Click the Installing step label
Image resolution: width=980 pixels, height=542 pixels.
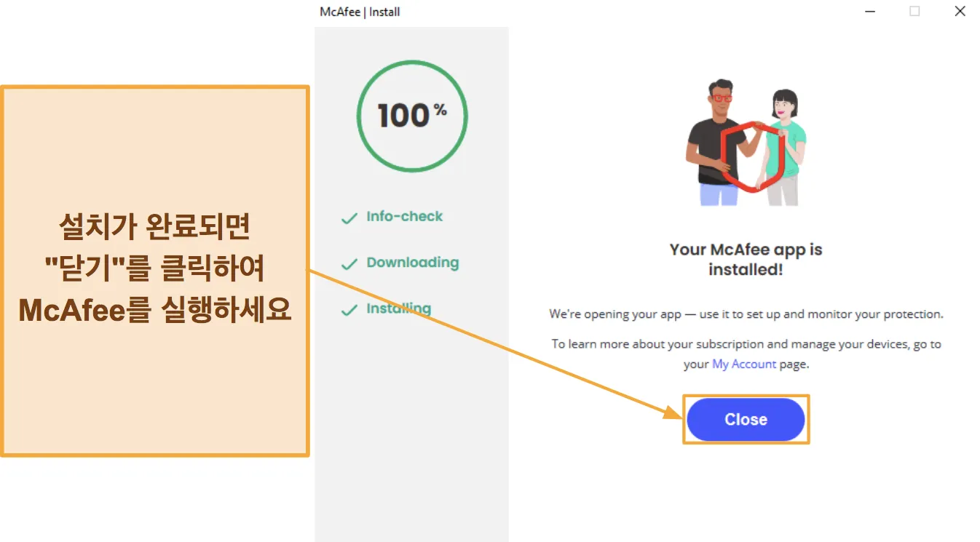click(x=399, y=308)
